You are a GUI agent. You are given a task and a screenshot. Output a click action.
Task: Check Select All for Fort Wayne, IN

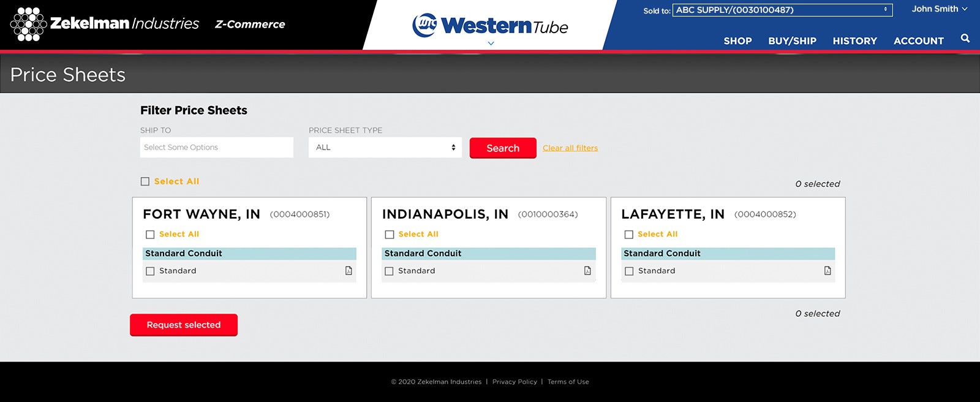(150, 235)
